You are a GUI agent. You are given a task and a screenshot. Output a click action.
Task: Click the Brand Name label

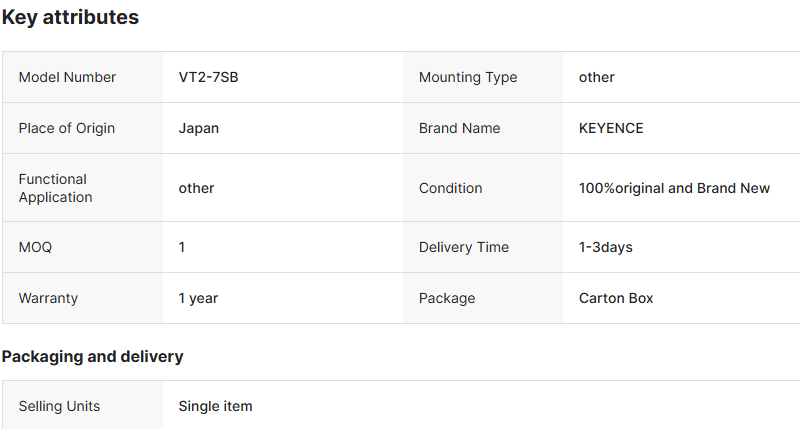459,128
